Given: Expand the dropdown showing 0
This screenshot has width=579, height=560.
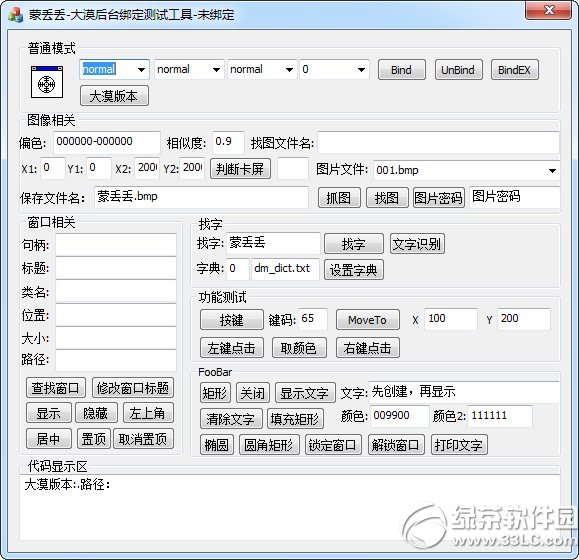Looking at the screenshot, I should click(334, 69).
